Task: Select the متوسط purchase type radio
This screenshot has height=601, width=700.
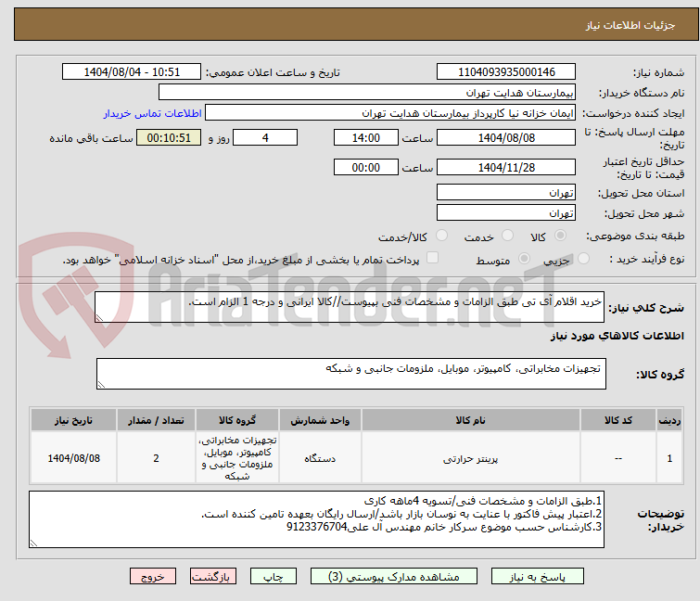Action: (x=524, y=259)
